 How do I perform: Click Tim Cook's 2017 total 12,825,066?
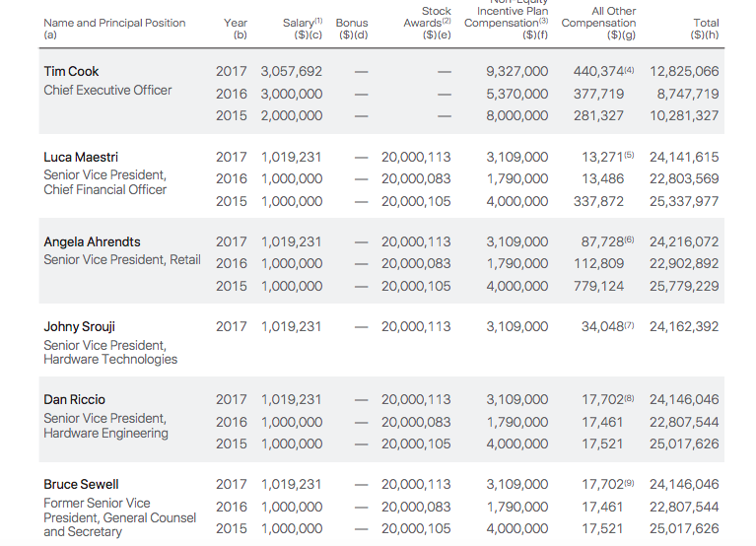[684, 72]
